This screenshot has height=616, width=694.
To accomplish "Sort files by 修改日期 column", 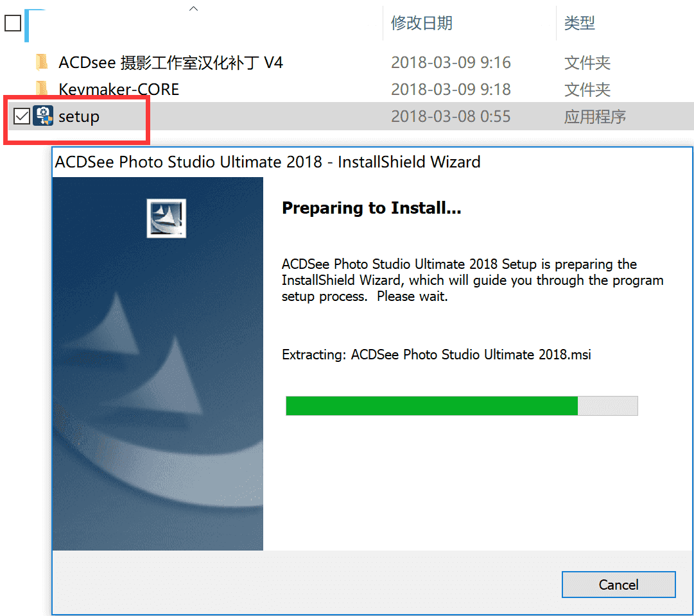I will [421, 23].
